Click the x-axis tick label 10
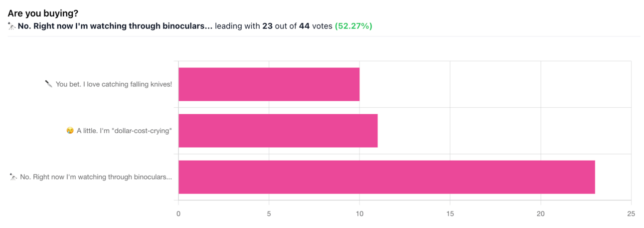 (x=359, y=214)
